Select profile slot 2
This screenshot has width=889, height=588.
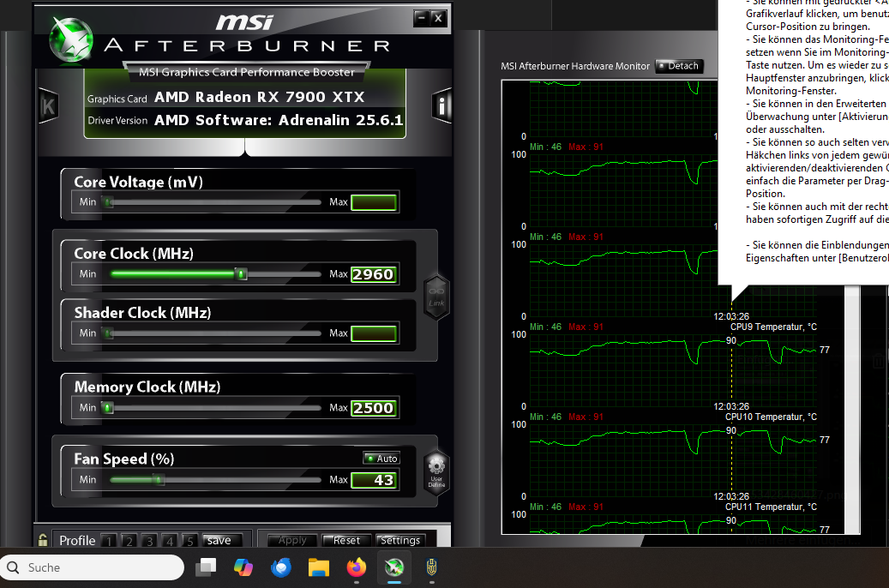129,540
